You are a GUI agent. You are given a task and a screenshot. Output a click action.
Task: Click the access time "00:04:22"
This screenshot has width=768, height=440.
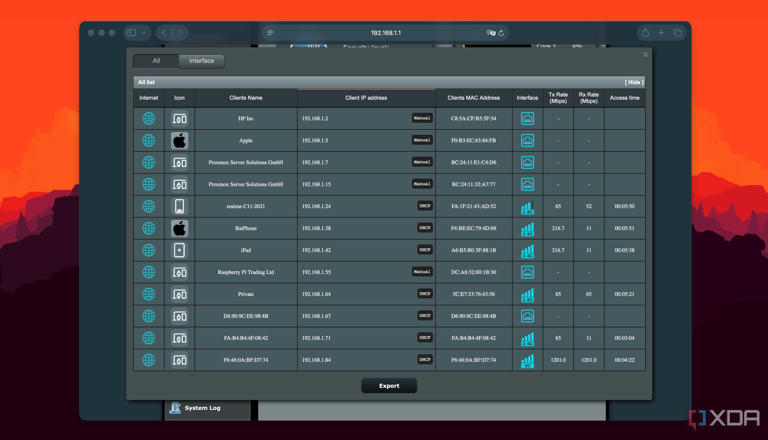point(624,360)
